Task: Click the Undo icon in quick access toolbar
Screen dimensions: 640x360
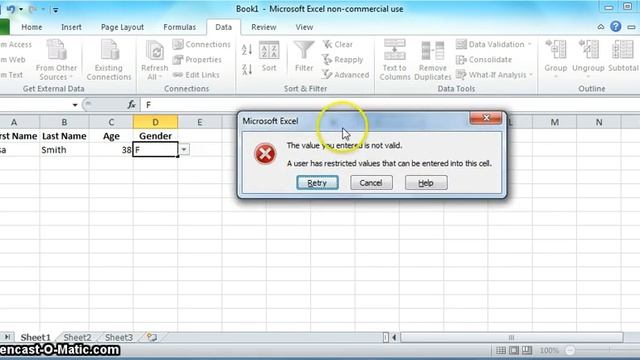Action: [11, 9]
